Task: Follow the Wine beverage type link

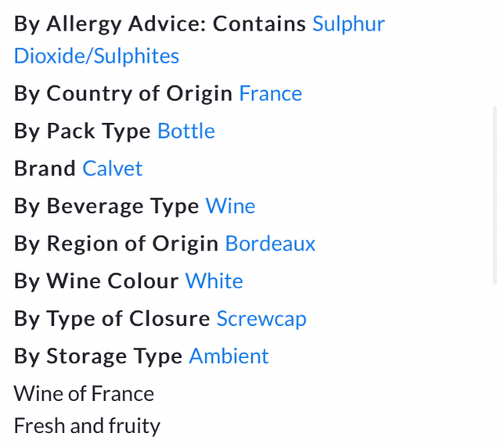Action: [230, 206]
